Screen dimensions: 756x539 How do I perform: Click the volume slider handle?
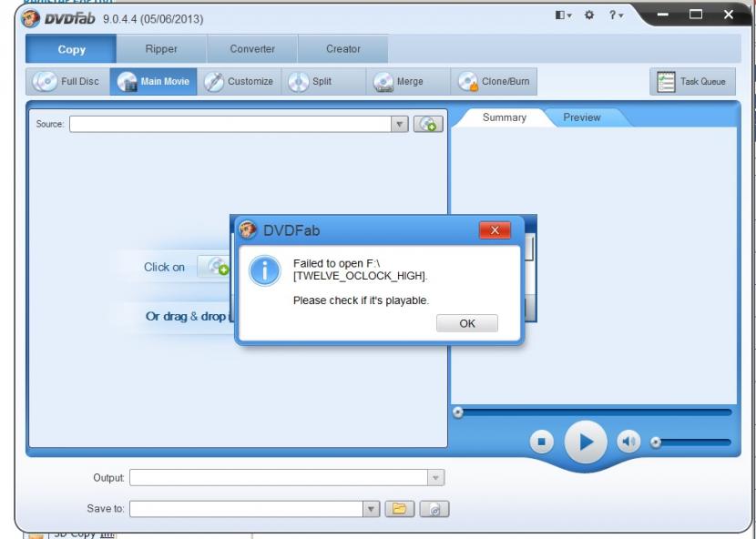point(655,442)
